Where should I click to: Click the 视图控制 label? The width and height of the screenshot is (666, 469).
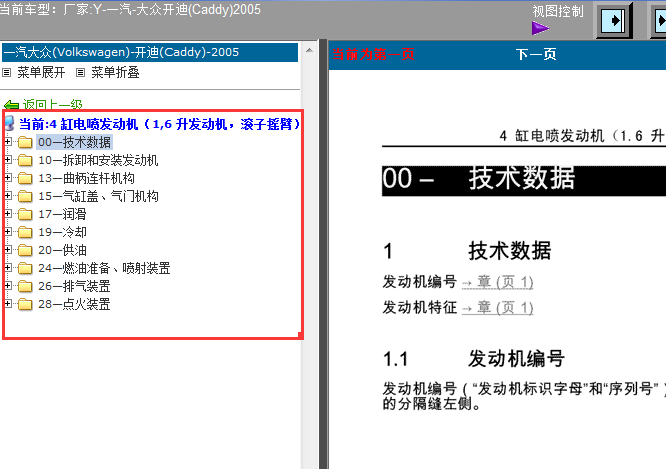coord(558,11)
